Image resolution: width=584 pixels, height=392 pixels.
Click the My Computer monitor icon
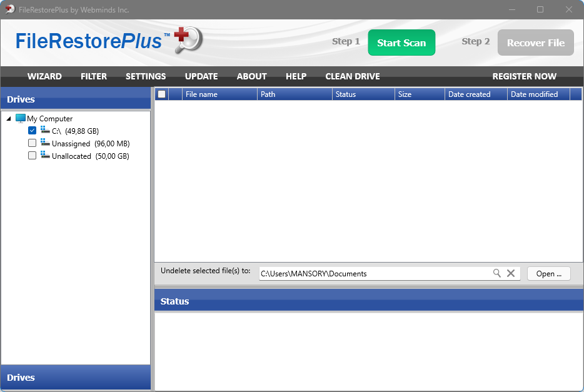[x=21, y=118]
